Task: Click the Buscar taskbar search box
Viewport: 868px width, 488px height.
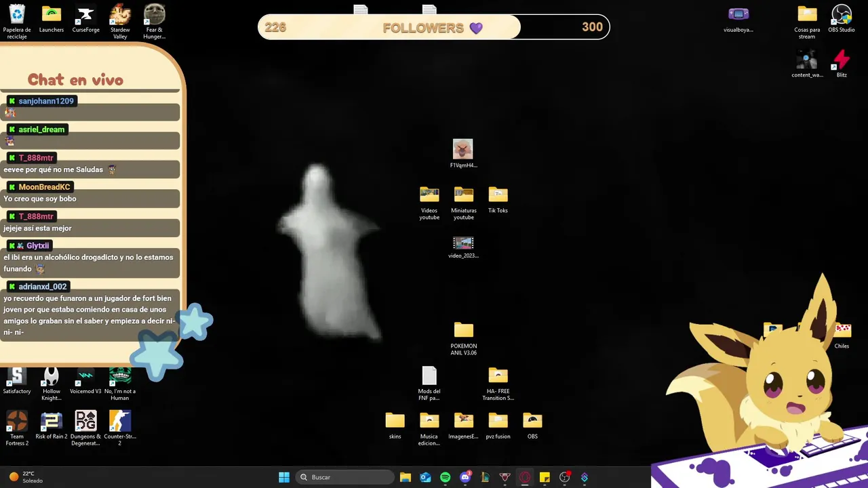Action: point(345,477)
